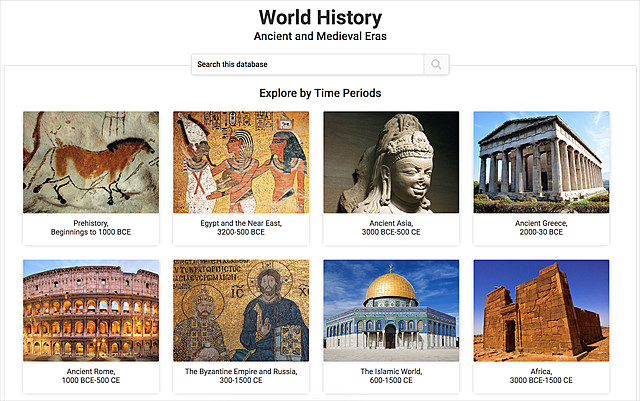This screenshot has width=640, height=401.
Task: Open the Byzantine mosaic thumbnail
Action: coord(241,310)
